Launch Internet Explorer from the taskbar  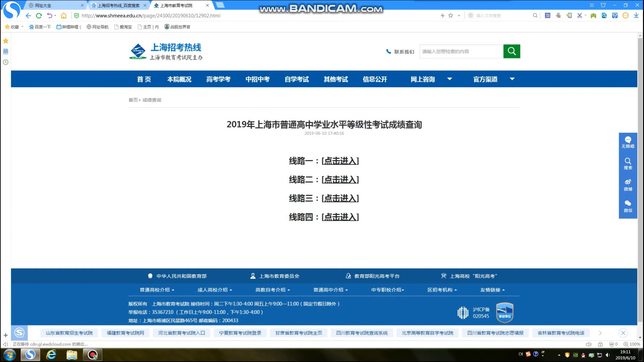[51, 355]
